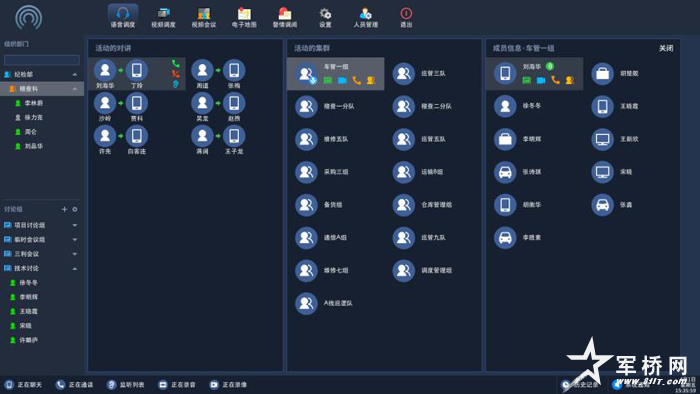Expand the 三利会议 group
The width and height of the screenshot is (700, 394).
[75, 254]
